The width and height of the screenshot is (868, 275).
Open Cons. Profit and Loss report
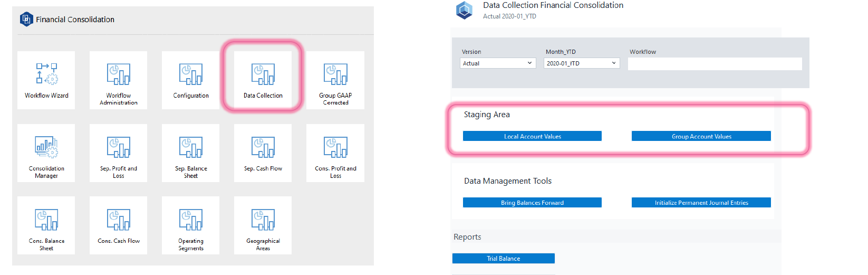point(335,153)
